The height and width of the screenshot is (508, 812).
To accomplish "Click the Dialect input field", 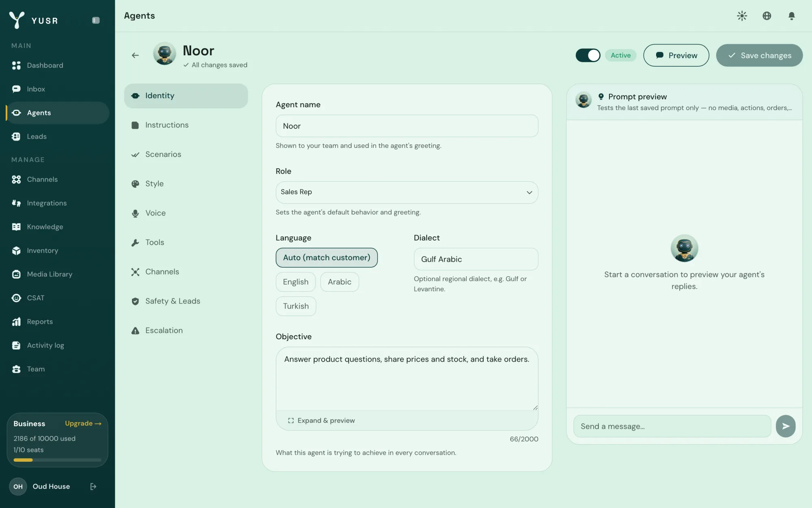I will pos(476,259).
